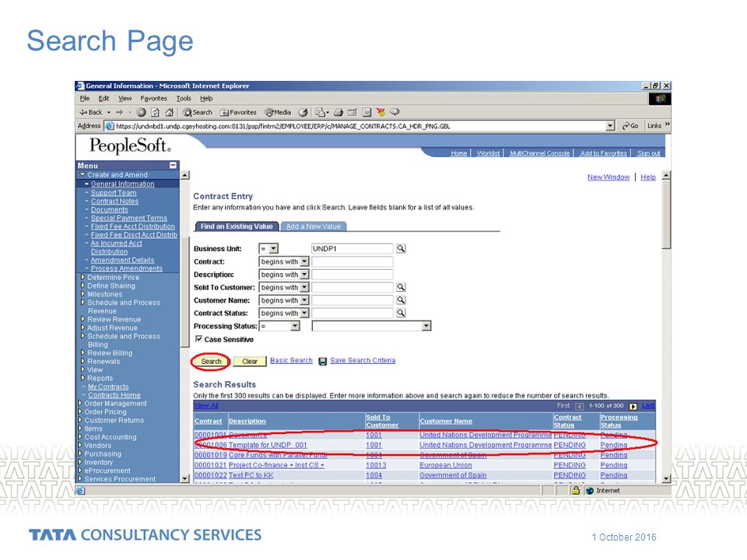Click the Sign out link

click(x=648, y=153)
